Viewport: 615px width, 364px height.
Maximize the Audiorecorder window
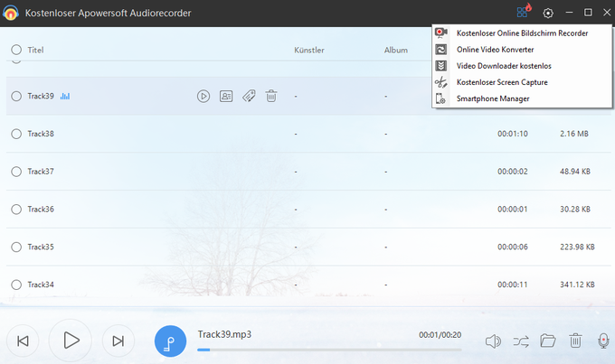pyautogui.click(x=588, y=13)
